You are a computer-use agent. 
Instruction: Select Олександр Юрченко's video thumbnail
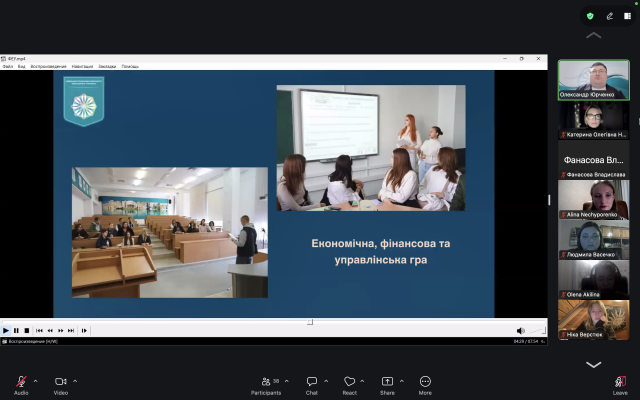click(593, 79)
